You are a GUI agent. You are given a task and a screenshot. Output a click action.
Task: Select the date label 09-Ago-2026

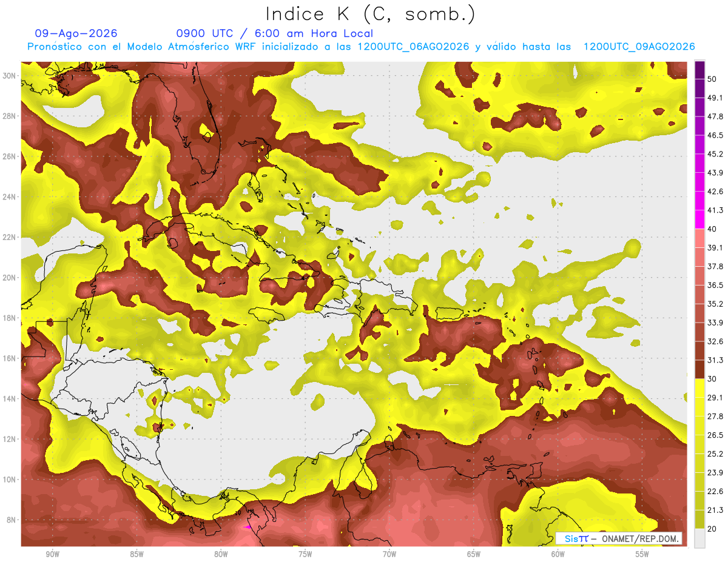click(x=76, y=33)
